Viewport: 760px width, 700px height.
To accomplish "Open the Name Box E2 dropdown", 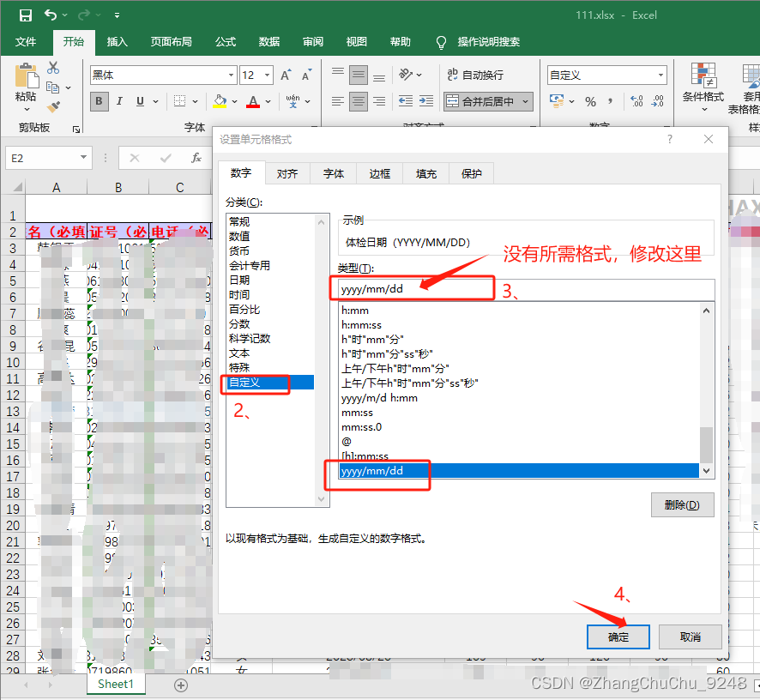I will click(83, 158).
